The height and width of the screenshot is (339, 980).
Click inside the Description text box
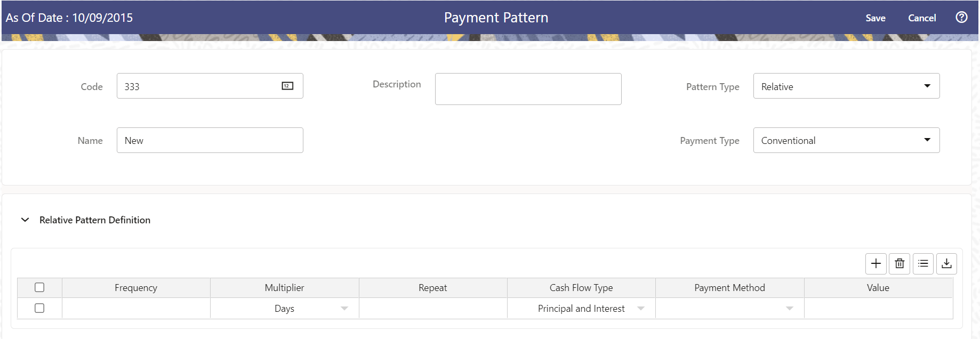pyautogui.click(x=527, y=88)
